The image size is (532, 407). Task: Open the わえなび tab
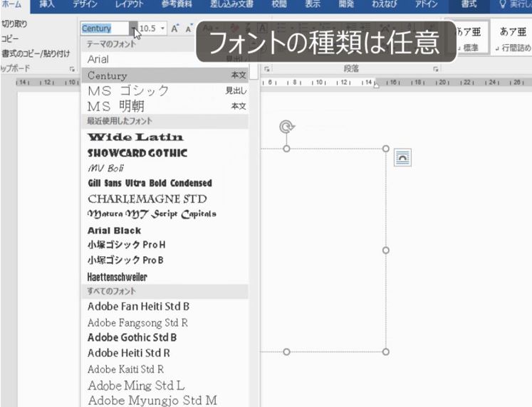(x=384, y=4)
